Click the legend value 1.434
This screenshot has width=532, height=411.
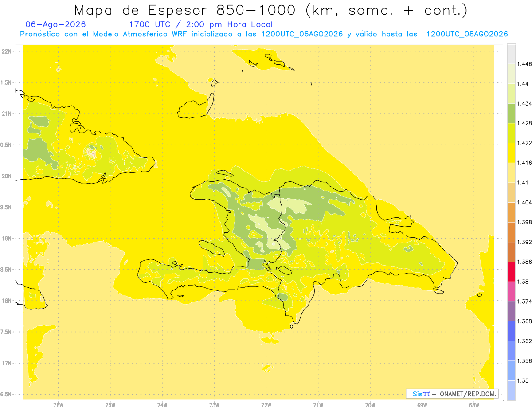524,103
